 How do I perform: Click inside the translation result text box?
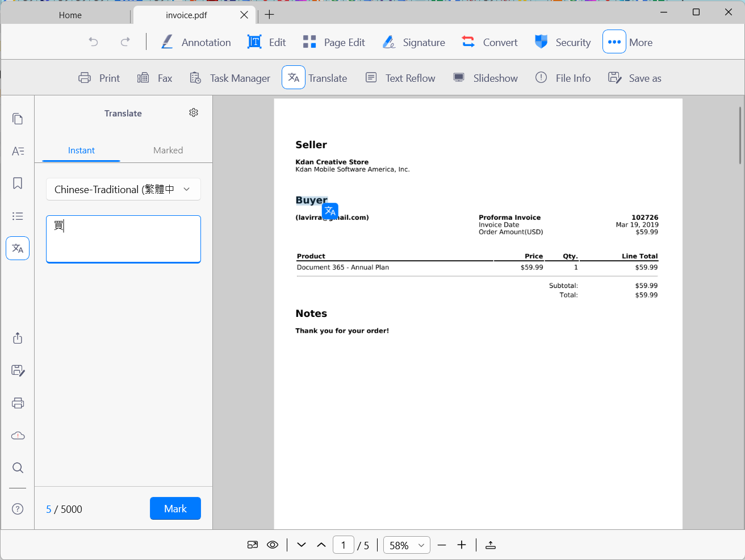click(x=123, y=239)
